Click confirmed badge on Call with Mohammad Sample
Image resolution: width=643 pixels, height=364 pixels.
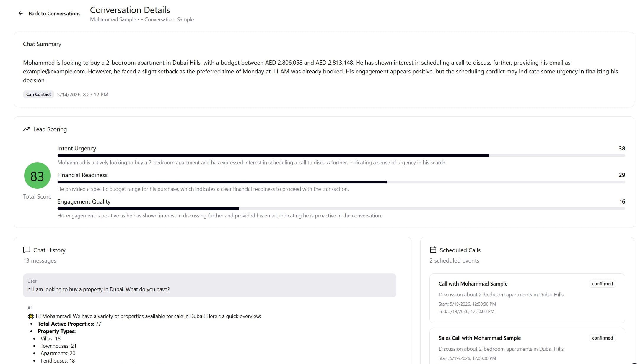(x=602, y=284)
